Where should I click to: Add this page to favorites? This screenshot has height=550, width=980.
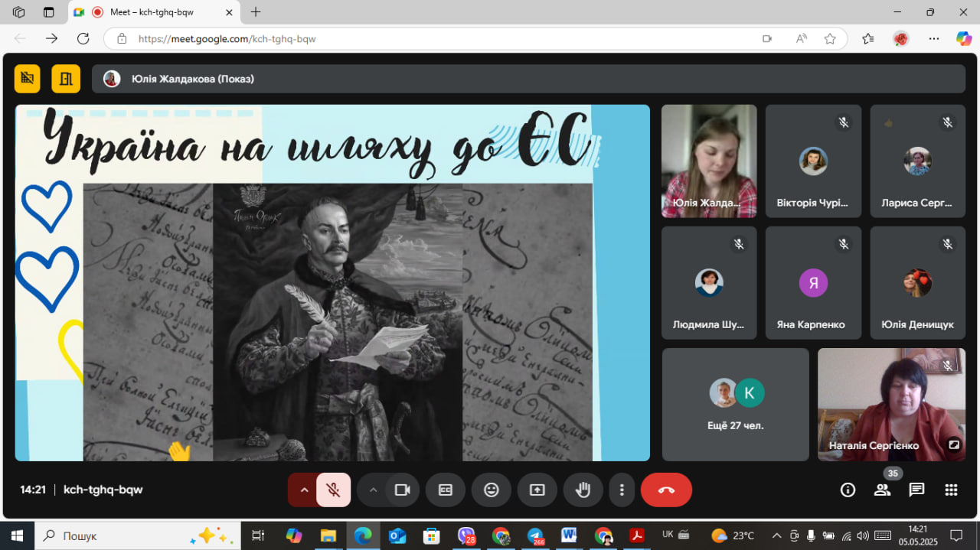pyautogui.click(x=830, y=38)
